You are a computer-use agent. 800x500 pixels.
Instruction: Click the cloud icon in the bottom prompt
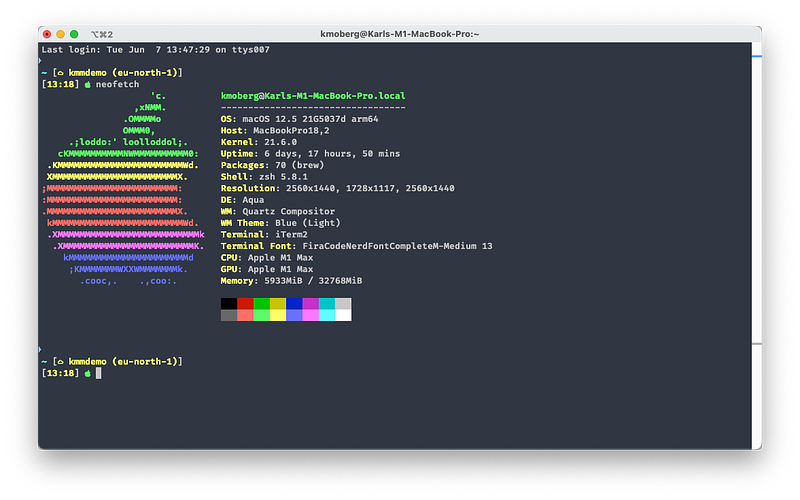coord(60,362)
